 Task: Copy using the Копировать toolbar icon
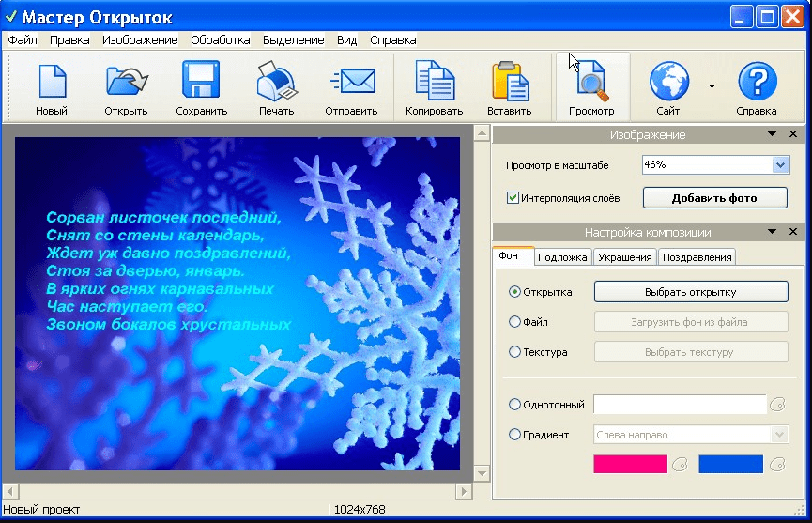[x=434, y=83]
